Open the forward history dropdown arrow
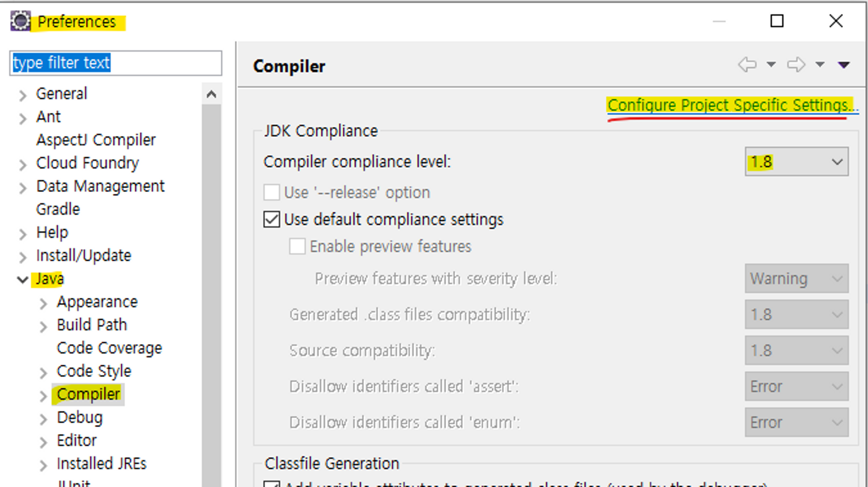 (x=820, y=65)
